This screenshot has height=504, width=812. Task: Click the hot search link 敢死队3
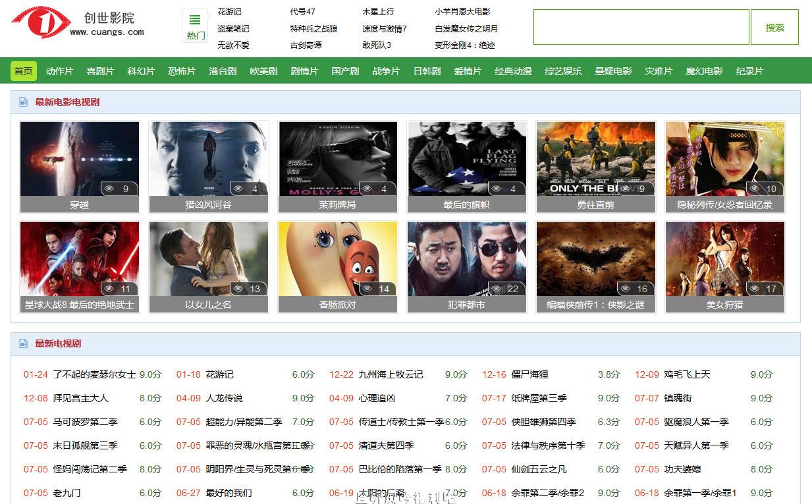pyautogui.click(x=377, y=45)
